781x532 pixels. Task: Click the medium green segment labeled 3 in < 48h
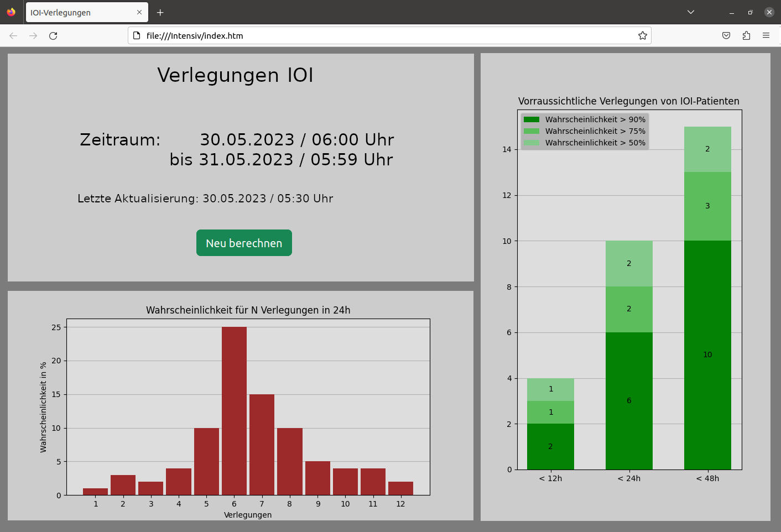point(707,206)
